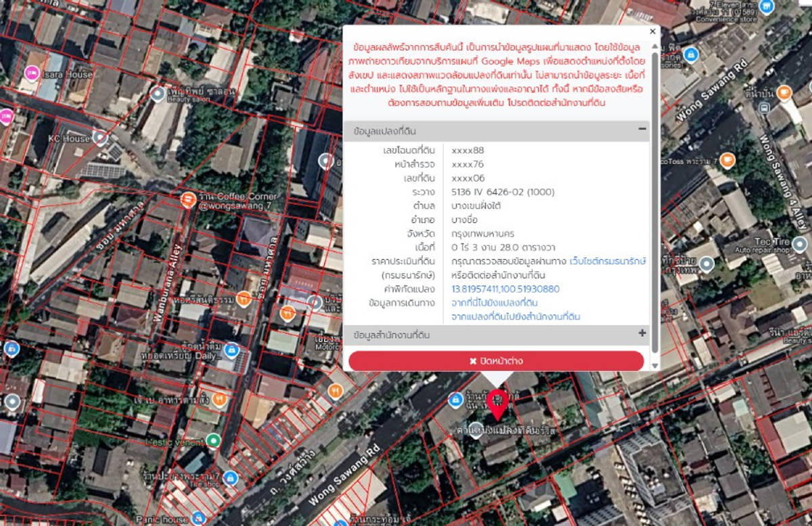Image resolution: width=812 pixels, height=526 pixels.
Task: Open the Coffee Corner @wongsawang 7 marker
Action: tap(189, 200)
